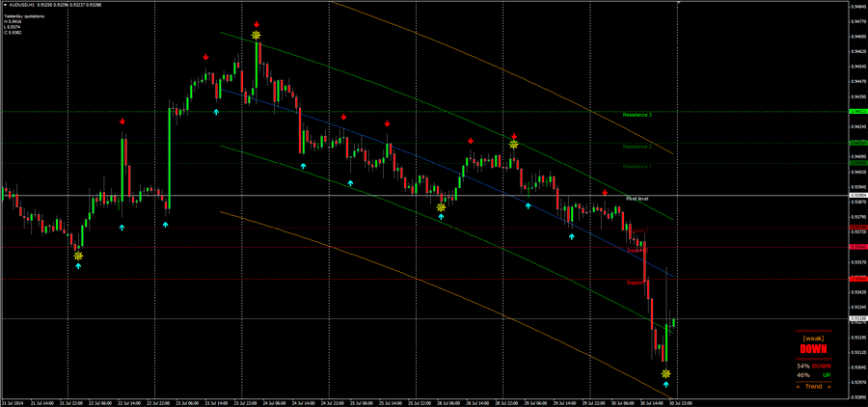Select the red arrow left of Pivot level label
Viewport: 868px width, 407px height.
605,193
